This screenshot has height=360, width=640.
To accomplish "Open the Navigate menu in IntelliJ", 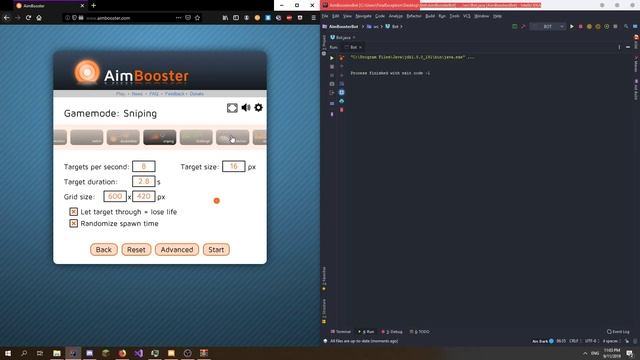I will point(363,16).
